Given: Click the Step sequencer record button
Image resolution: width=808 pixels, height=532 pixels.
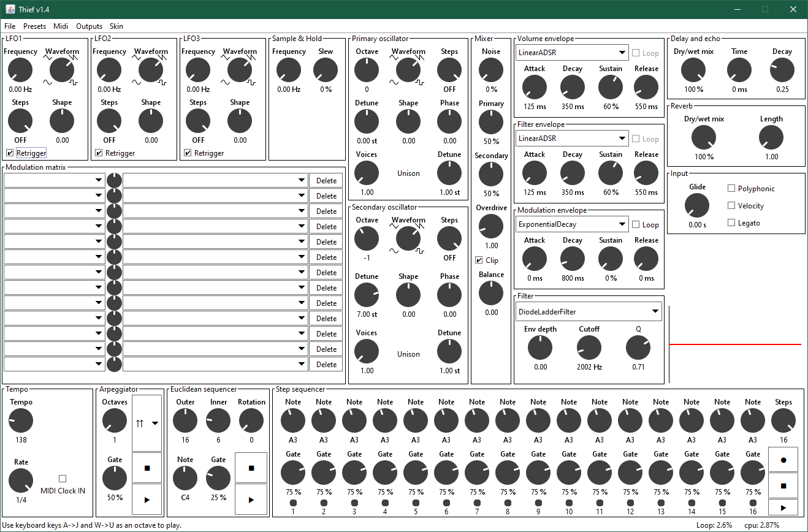Looking at the screenshot, I should 783,459.
